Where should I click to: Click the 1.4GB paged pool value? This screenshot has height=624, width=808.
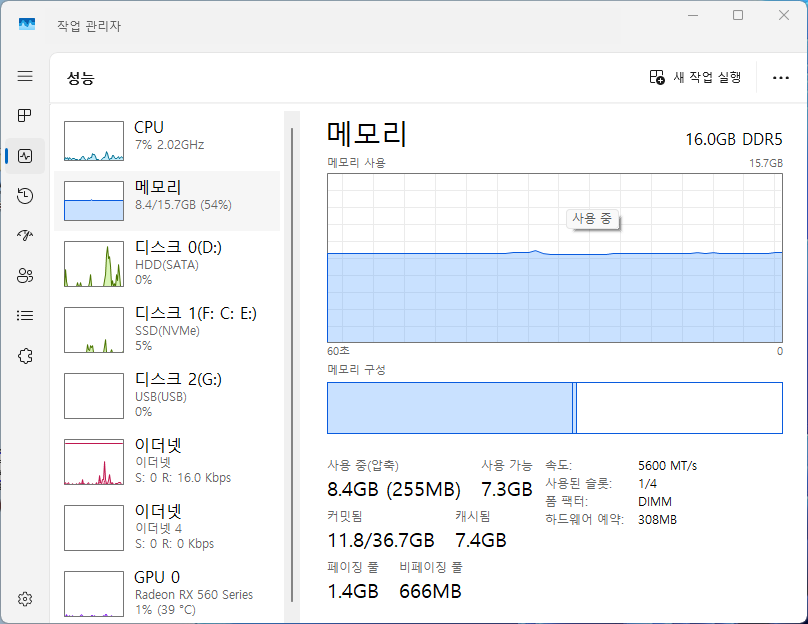(353, 591)
